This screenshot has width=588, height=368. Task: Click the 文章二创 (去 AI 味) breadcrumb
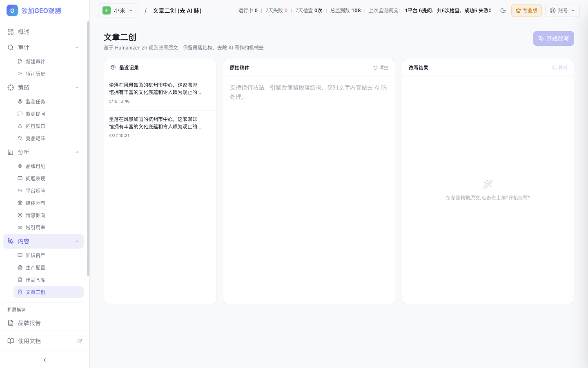click(177, 11)
